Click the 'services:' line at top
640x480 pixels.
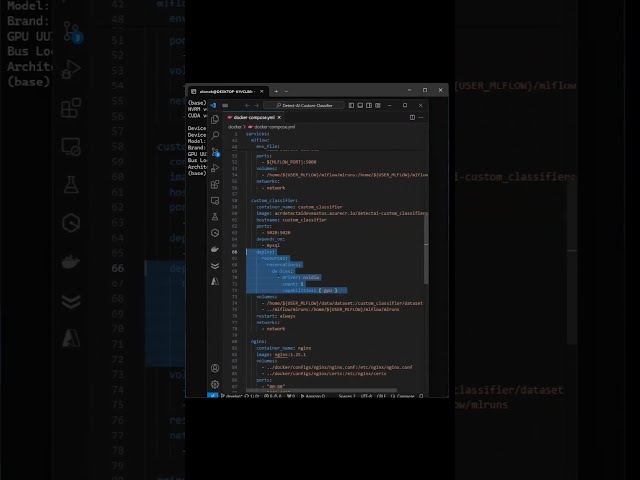click(x=258, y=134)
